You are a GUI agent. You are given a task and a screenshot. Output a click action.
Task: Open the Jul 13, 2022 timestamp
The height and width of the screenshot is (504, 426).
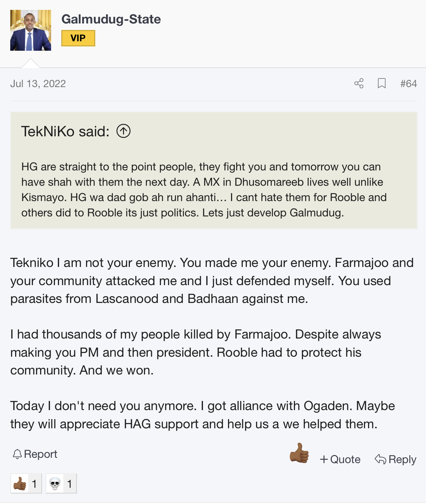pos(38,84)
